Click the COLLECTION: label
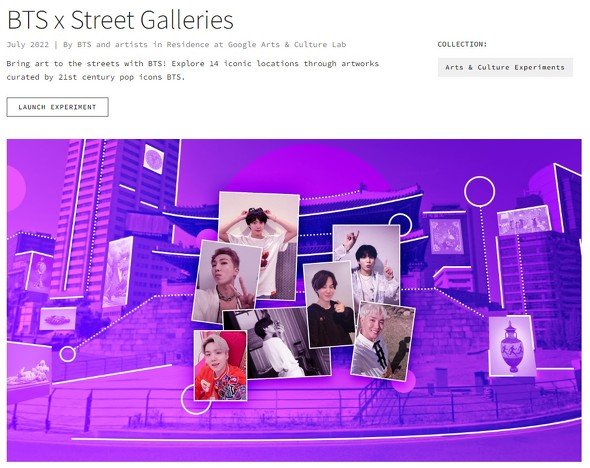 pos(462,44)
